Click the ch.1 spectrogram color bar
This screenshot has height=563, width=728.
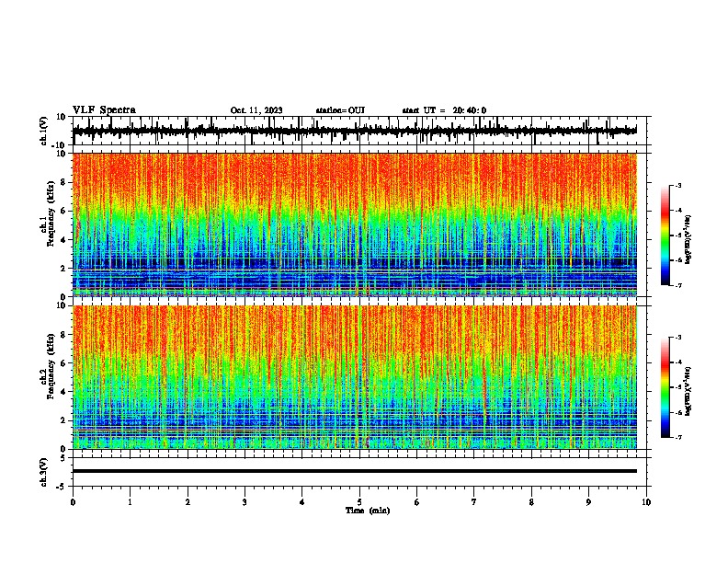(665, 236)
